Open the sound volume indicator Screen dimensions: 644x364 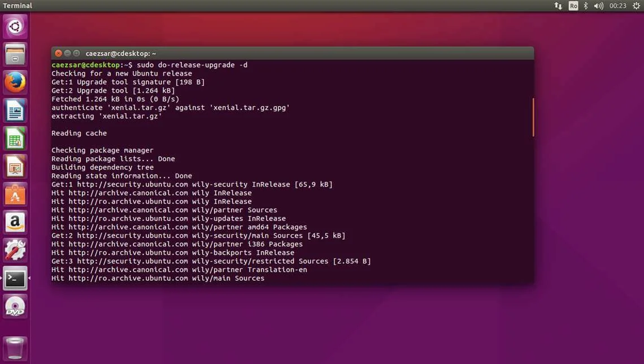point(599,6)
